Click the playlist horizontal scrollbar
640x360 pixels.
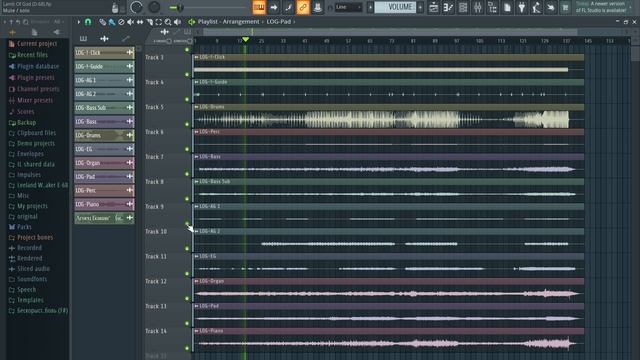pos(390,32)
